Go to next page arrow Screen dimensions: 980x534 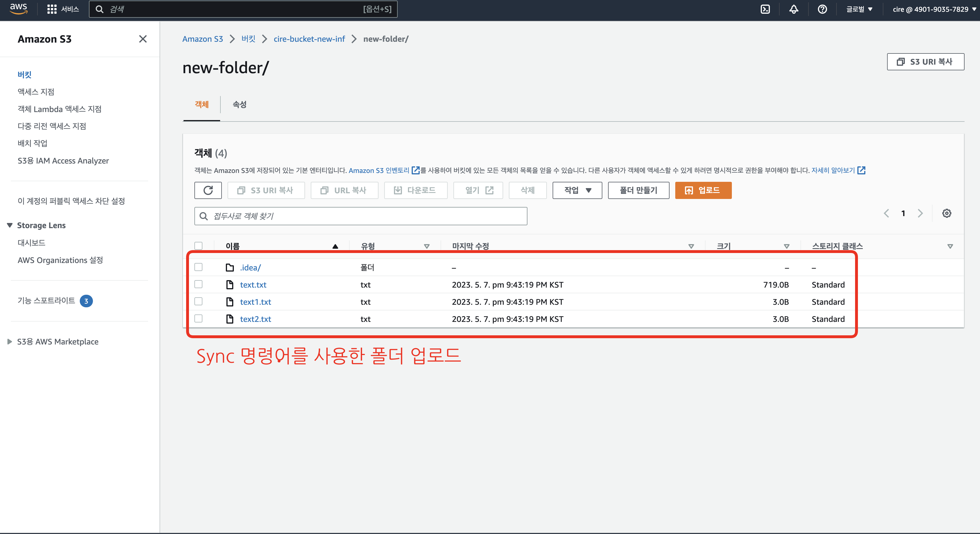coord(920,213)
